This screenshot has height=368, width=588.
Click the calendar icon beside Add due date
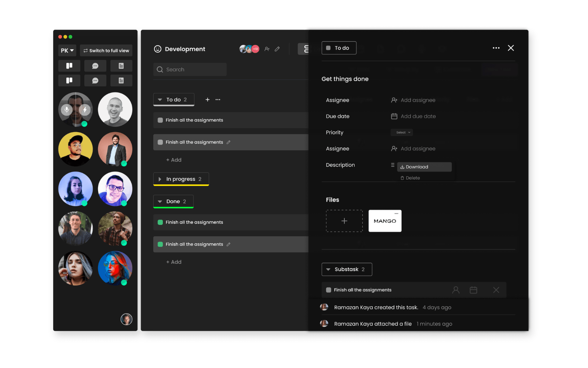click(394, 116)
